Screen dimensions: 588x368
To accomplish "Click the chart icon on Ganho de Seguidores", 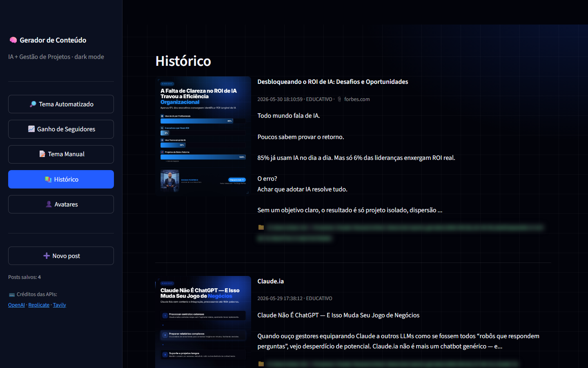I will click(31, 129).
